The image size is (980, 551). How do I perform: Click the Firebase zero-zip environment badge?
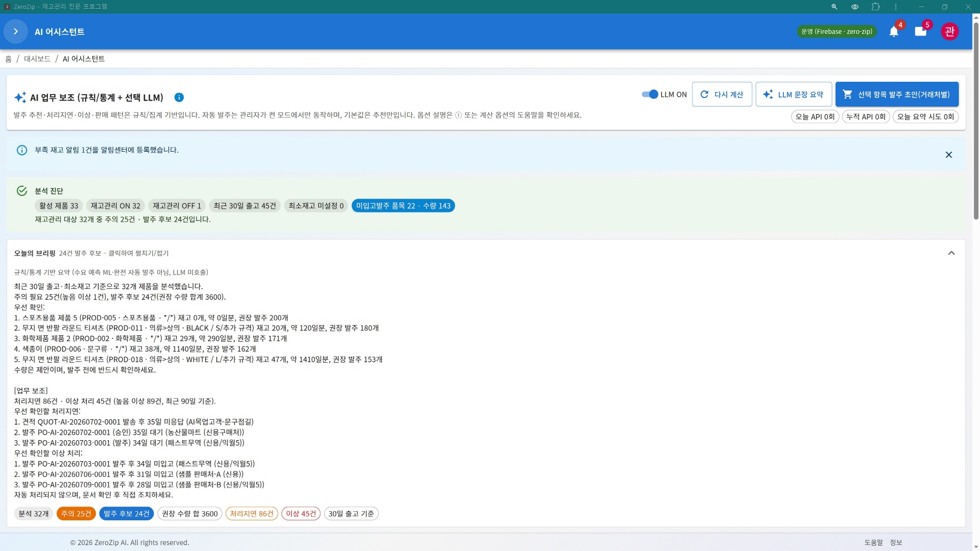837,31
